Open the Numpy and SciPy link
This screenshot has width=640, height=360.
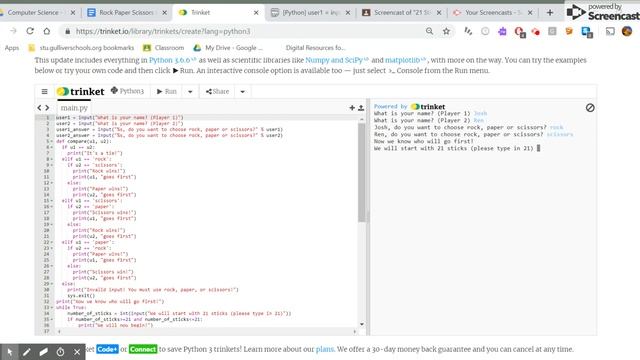[334, 60]
